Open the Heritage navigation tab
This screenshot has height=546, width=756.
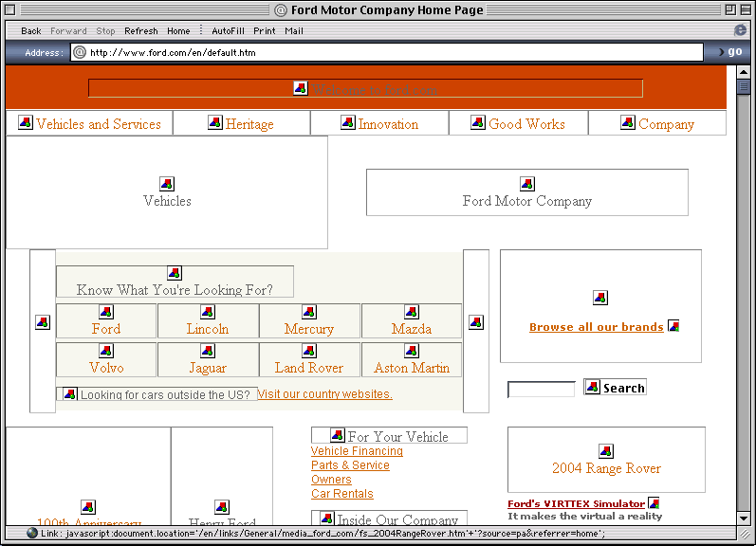(x=241, y=123)
